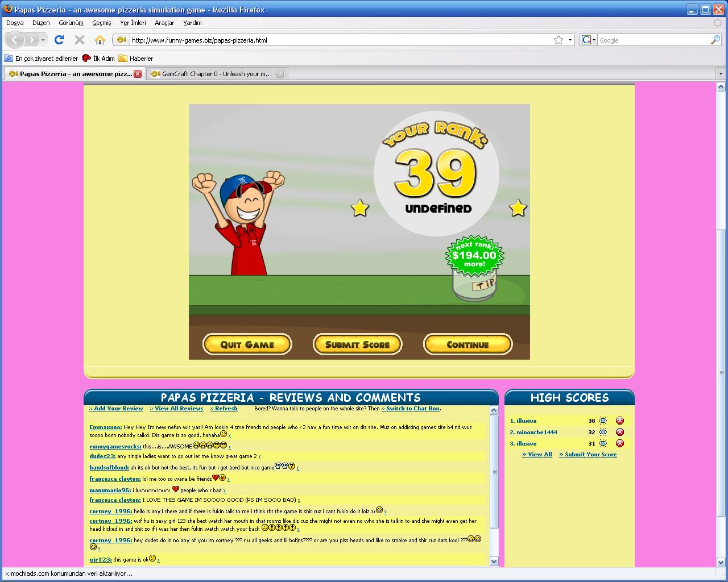
Task: Open the Dosya menu
Action: point(15,23)
